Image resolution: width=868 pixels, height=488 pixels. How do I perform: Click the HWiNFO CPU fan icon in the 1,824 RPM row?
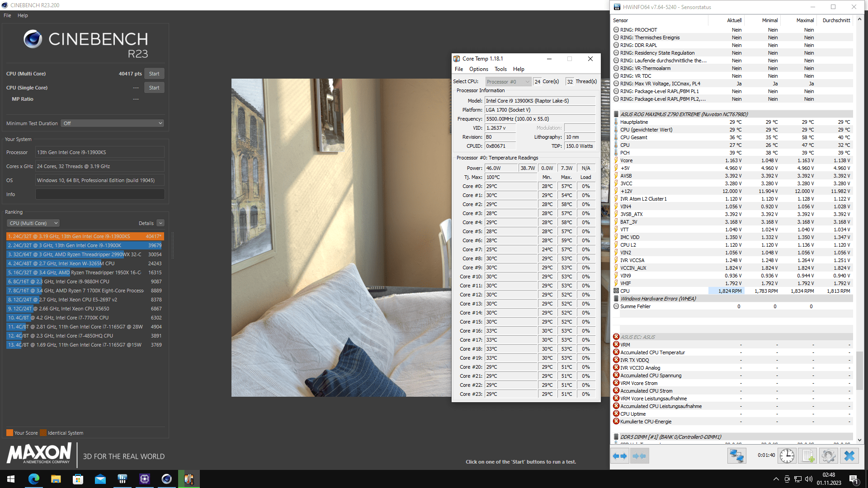[x=616, y=291]
